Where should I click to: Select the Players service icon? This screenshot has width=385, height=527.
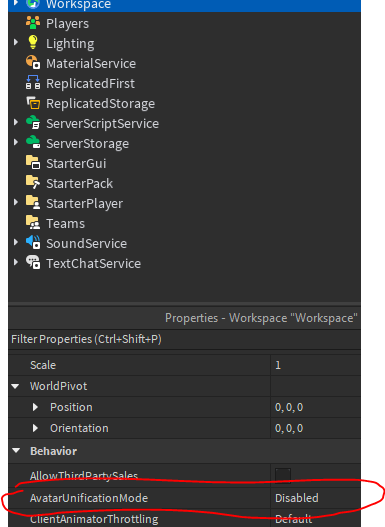click(33, 23)
